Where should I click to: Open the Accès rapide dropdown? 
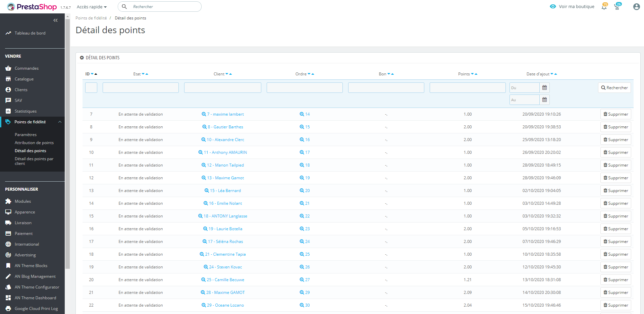92,7
